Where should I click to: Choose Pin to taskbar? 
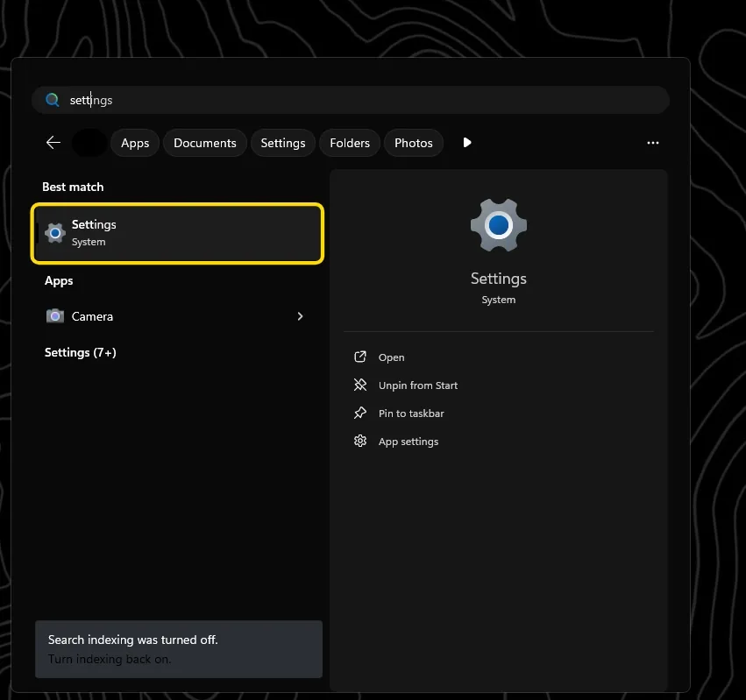tap(411, 414)
